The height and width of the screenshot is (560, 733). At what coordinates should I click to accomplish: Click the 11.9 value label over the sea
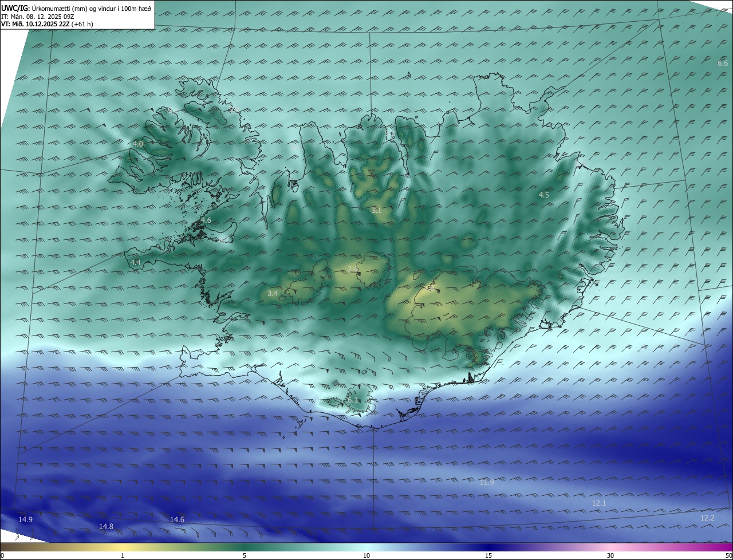[487, 483]
